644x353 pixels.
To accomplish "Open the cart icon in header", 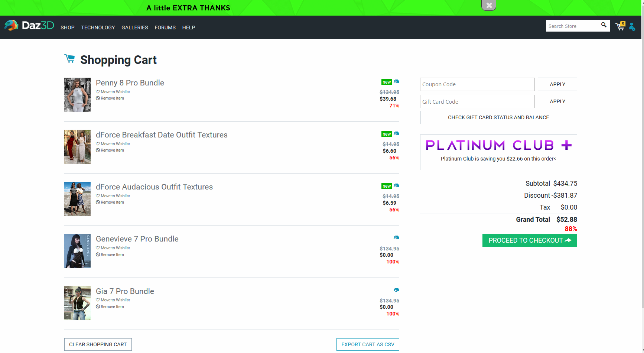I will point(620,26).
